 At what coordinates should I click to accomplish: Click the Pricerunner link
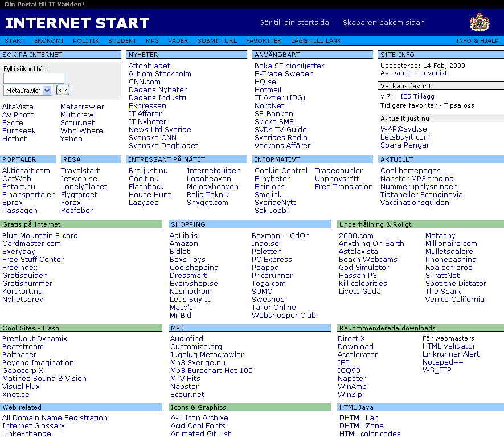[x=272, y=276]
